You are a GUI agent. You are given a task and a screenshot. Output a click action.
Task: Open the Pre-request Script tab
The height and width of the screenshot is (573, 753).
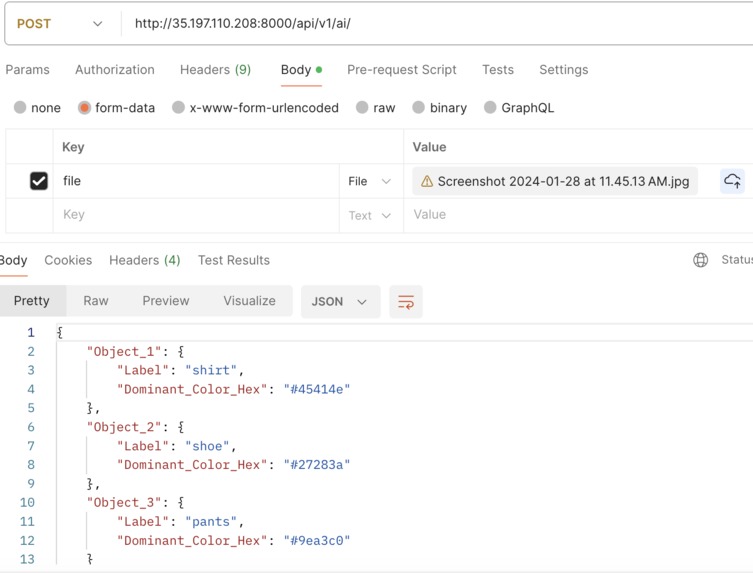(x=402, y=70)
